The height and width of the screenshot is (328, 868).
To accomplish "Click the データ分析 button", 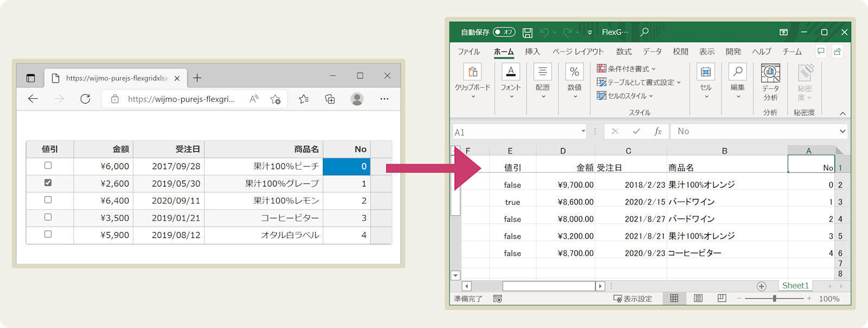I will pos(770,82).
